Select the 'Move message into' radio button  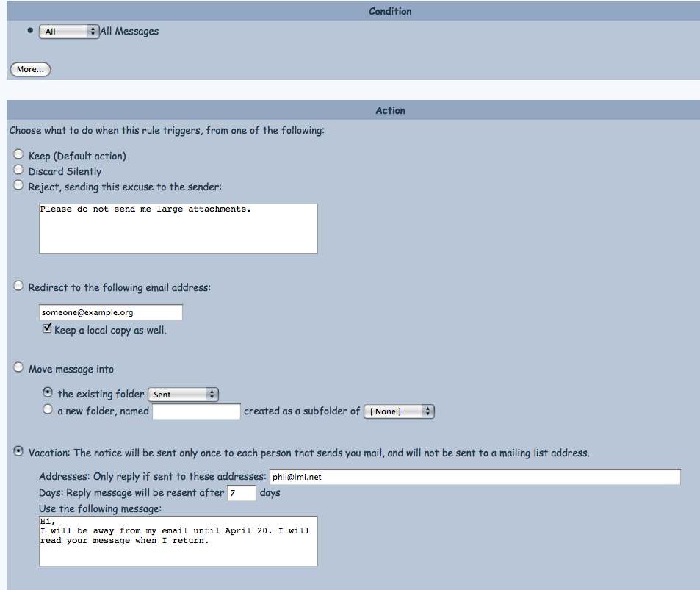(18, 367)
